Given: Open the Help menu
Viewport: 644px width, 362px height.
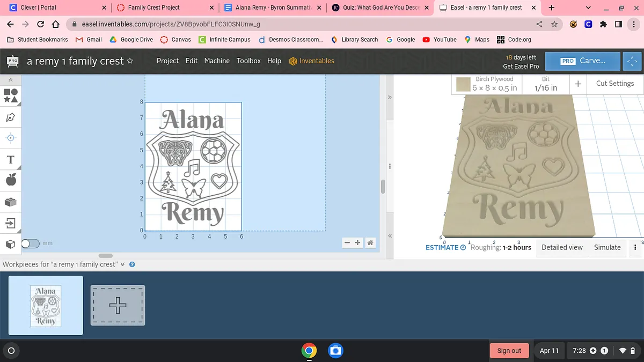Looking at the screenshot, I should (274, 61).
